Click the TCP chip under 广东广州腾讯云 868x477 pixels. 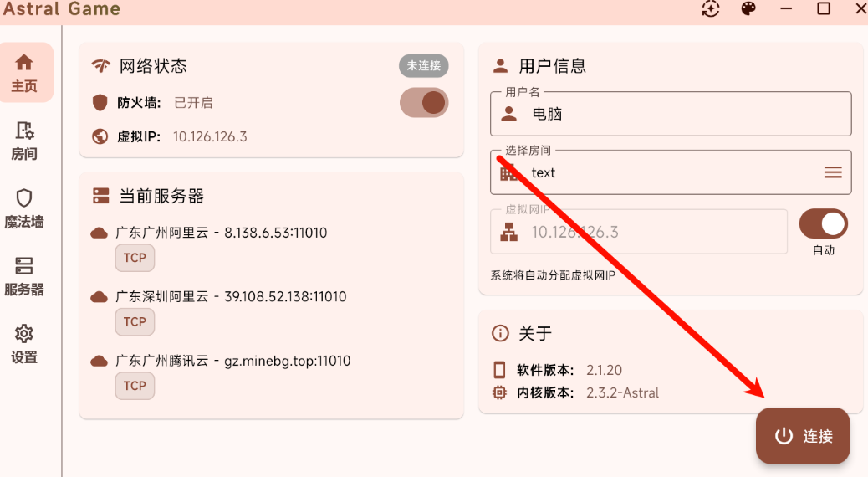[135, 386]
